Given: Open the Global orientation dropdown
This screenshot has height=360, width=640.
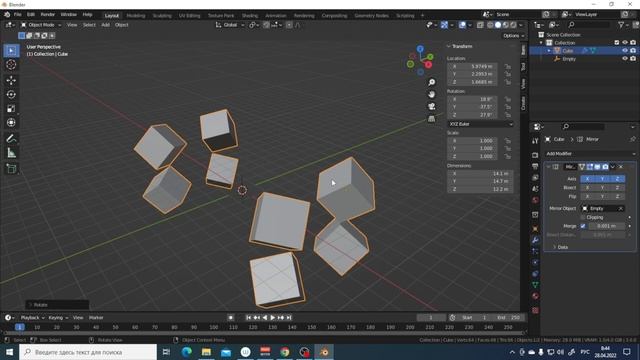Looking at the screenshot, I should (230, 25).
